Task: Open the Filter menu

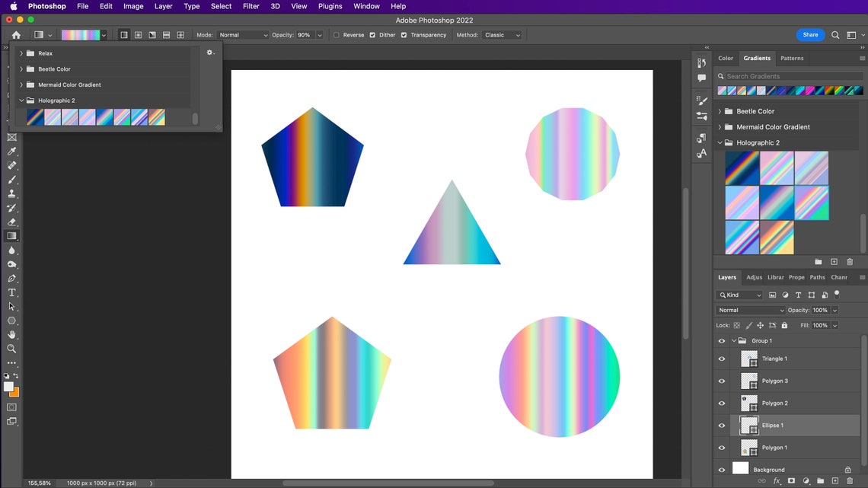Action: tap(251, 6)
